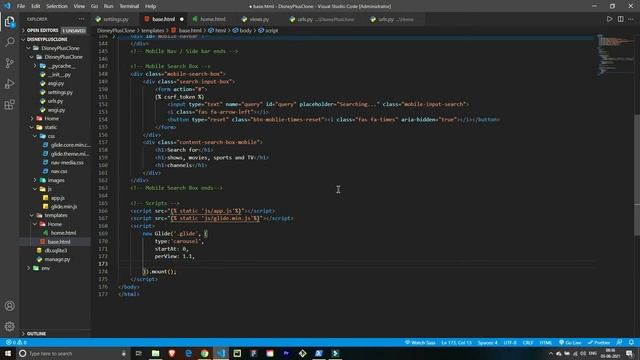This screenshot has height=360, width=640.
Task: Toggle Prettier in status bar
Action: coord(599,342)
